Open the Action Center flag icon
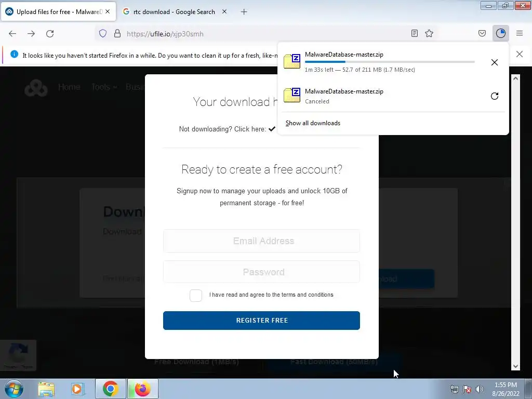This screenshot has height=399, width=532. click(467, 389)
